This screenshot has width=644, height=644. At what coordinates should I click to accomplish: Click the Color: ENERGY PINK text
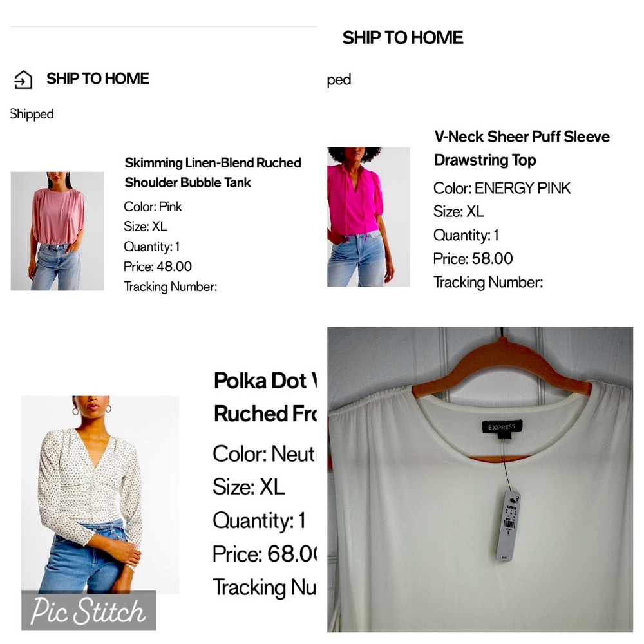pyautogui.click(x=502, y=188)
